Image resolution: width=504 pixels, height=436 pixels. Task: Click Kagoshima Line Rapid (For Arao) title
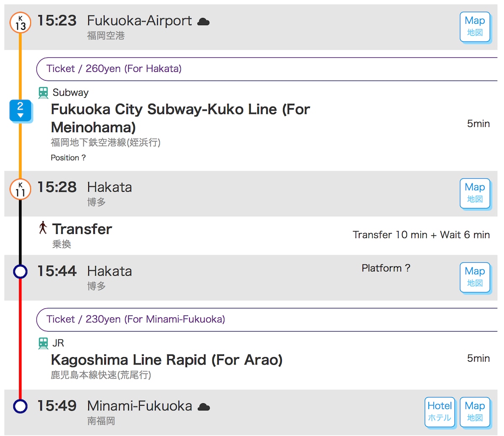[167, 360]
